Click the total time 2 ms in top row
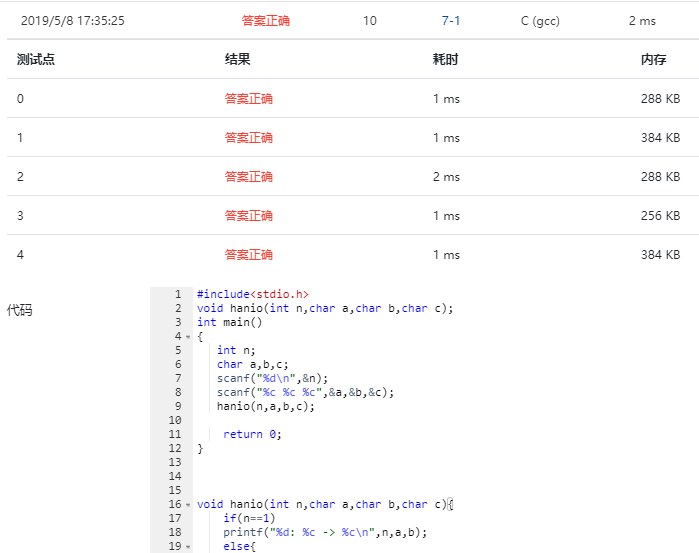The width and height of the screenshot is (699, 553). (x=642, y=21)
